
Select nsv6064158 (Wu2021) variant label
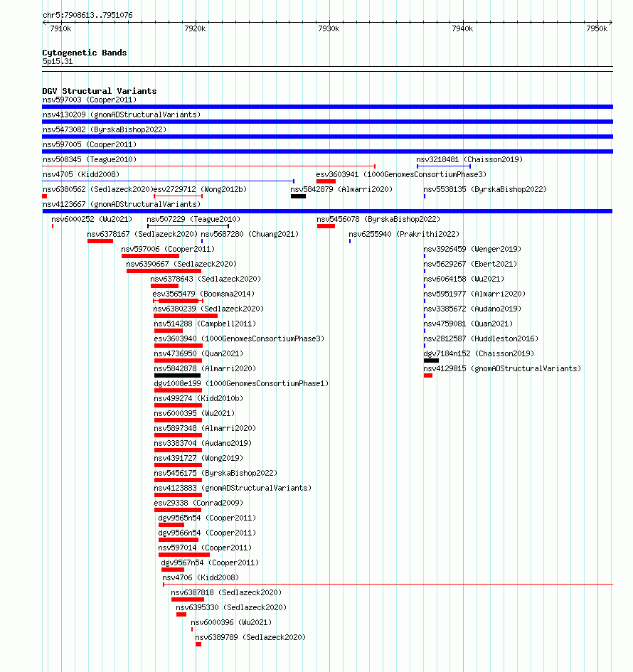[x=464, y=279]
